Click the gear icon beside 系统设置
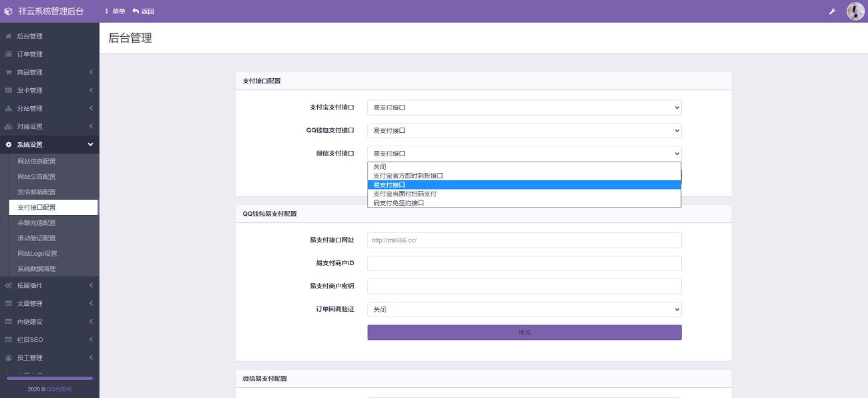This screenshot has width=868, height=398. click(9, 144)
